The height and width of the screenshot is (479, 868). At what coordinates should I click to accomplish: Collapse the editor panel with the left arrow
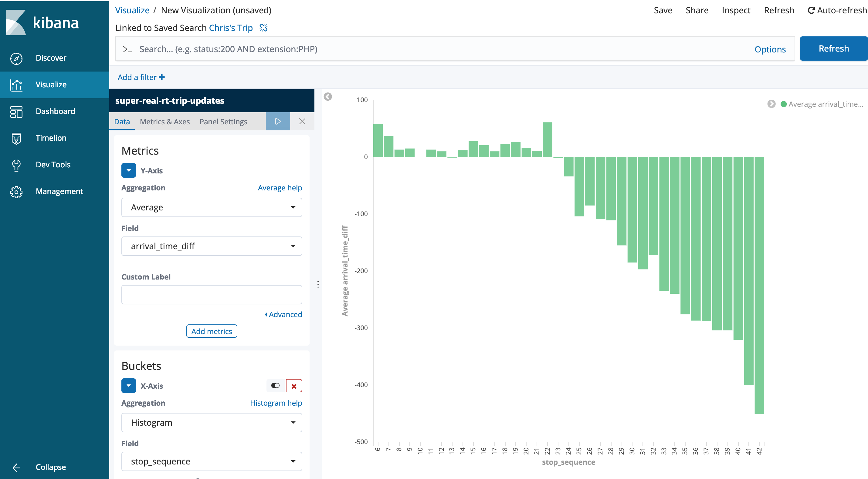pos(327,97)
